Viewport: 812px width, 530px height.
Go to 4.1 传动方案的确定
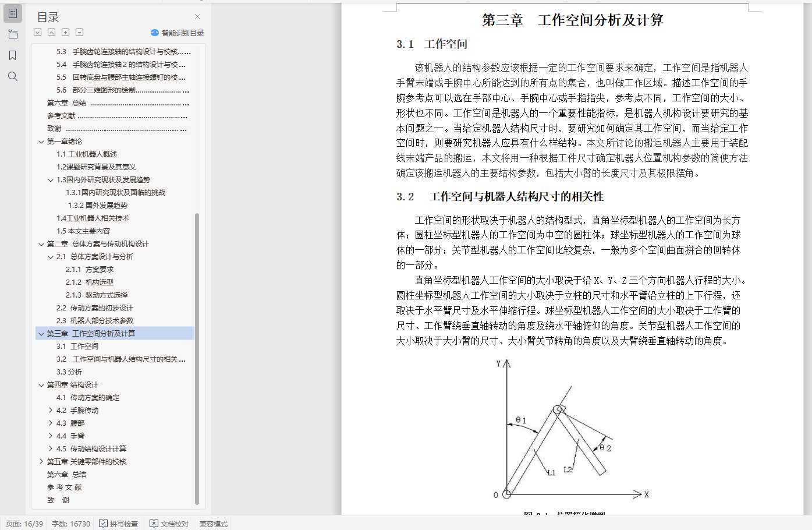click(x=88, y=398)
